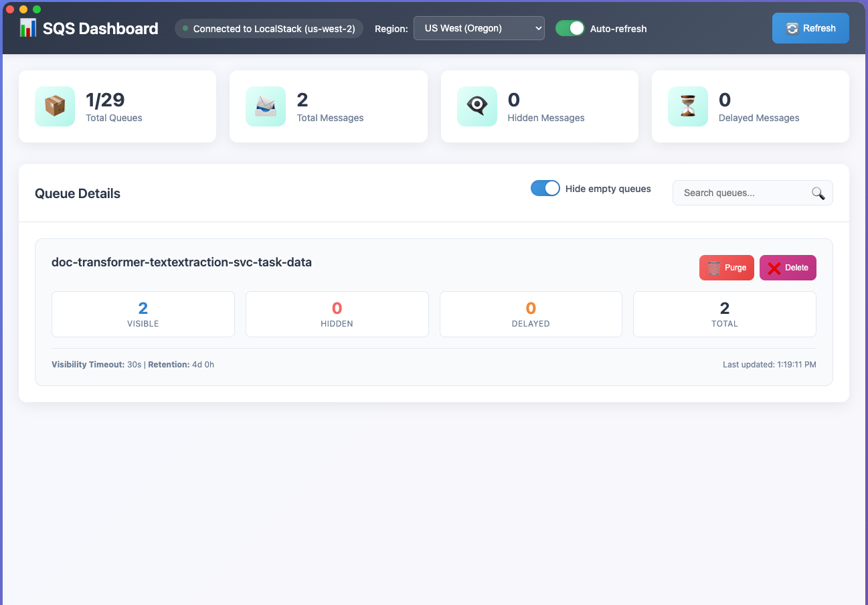Select US West (Oregon) from region selector
Image resolution: width=868 pixels, height=605 pixels.
(479, 28)
